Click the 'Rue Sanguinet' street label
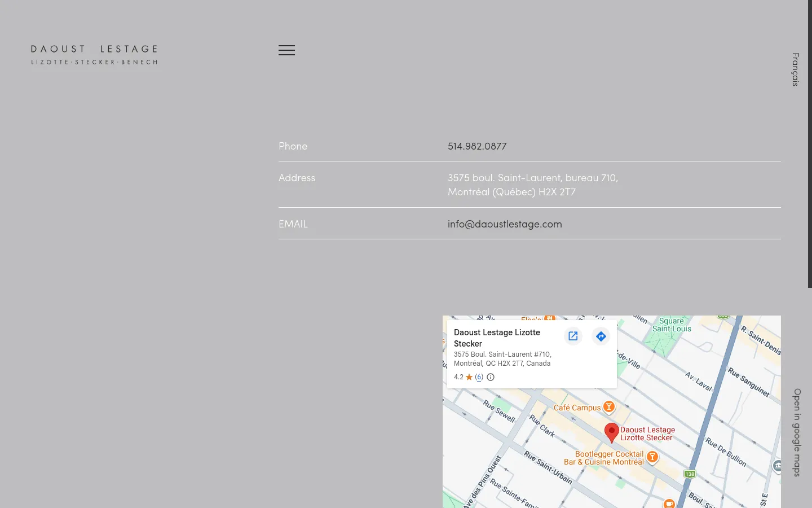 [x=749, y=382]
